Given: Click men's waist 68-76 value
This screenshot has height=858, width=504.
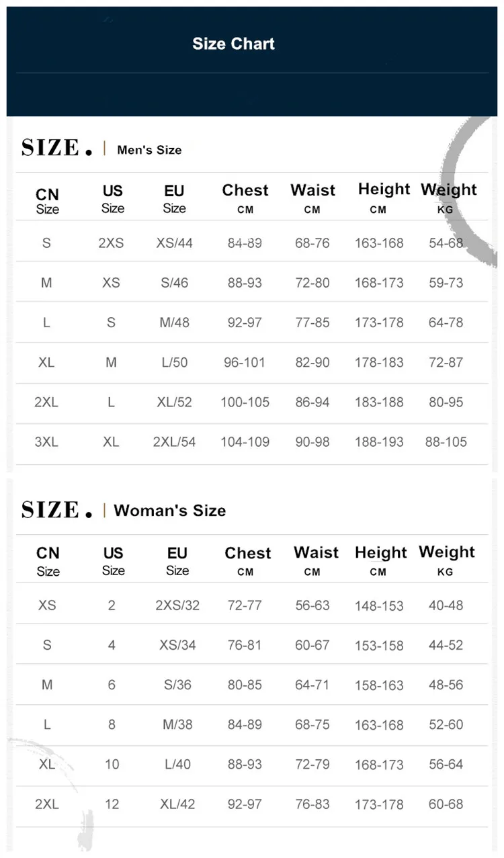Looking at the screenshot, I should 312,243.
